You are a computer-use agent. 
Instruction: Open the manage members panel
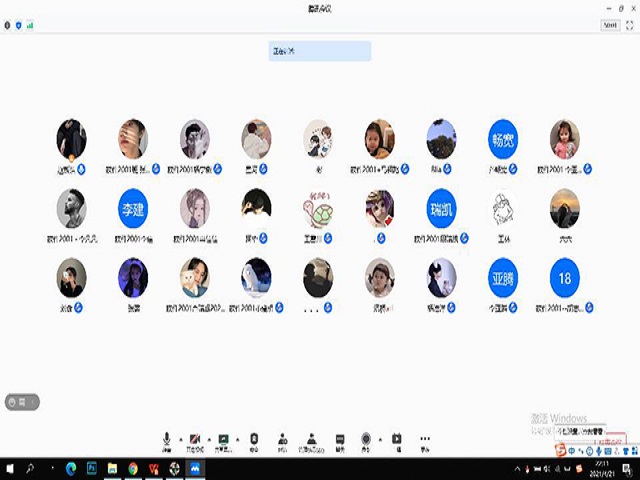[312, 440]
